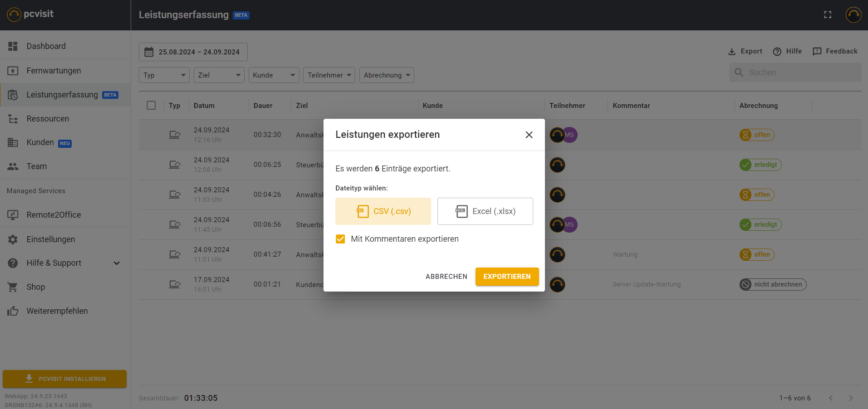Open the Weiterempfehlen menu item
This screenshot has height=409, width=868.
pos(57,311)
